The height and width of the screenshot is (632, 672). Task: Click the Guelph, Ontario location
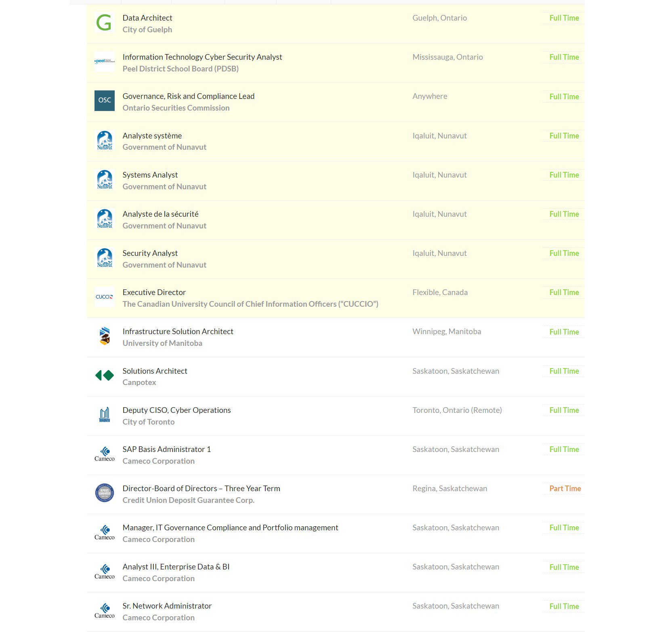click(440, 18)
